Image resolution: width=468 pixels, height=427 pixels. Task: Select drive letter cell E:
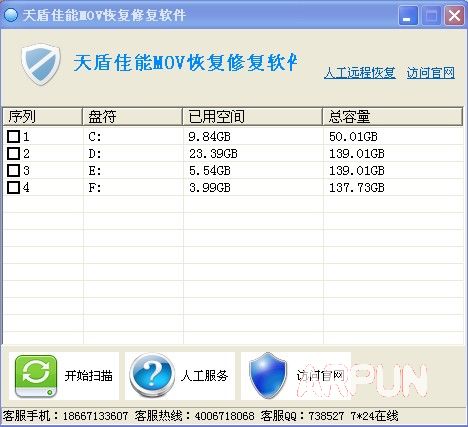point(95,171)
